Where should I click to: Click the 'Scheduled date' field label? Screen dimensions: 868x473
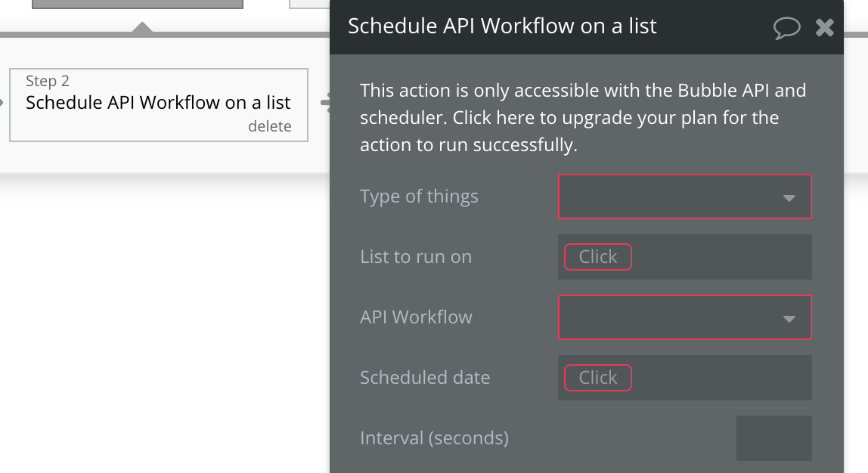(425, 378)
